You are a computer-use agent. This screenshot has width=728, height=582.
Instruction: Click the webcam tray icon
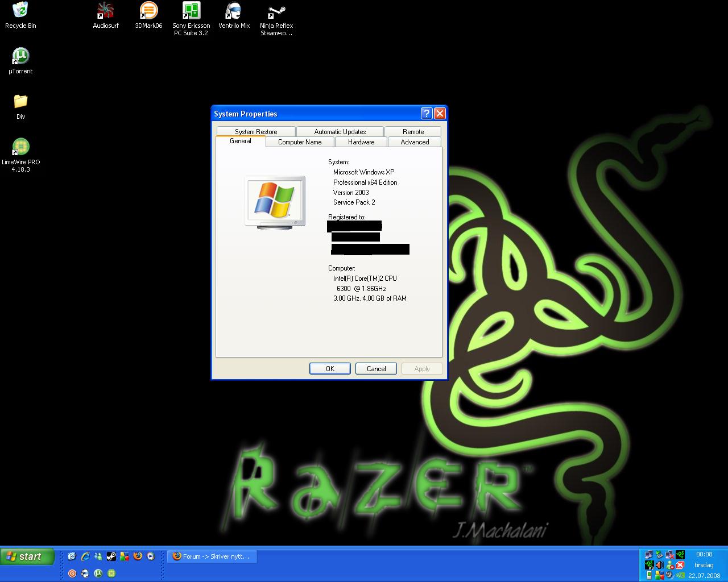pos(669,575)
